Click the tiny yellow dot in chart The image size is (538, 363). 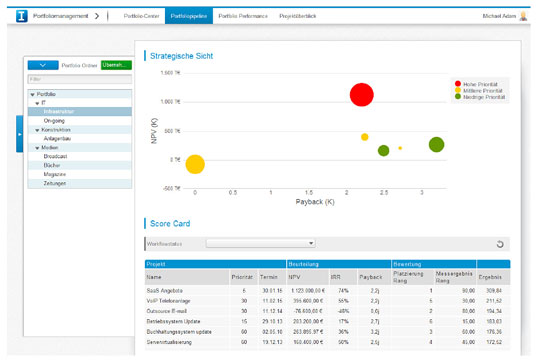pyautogui.click(x=400, y=148)
